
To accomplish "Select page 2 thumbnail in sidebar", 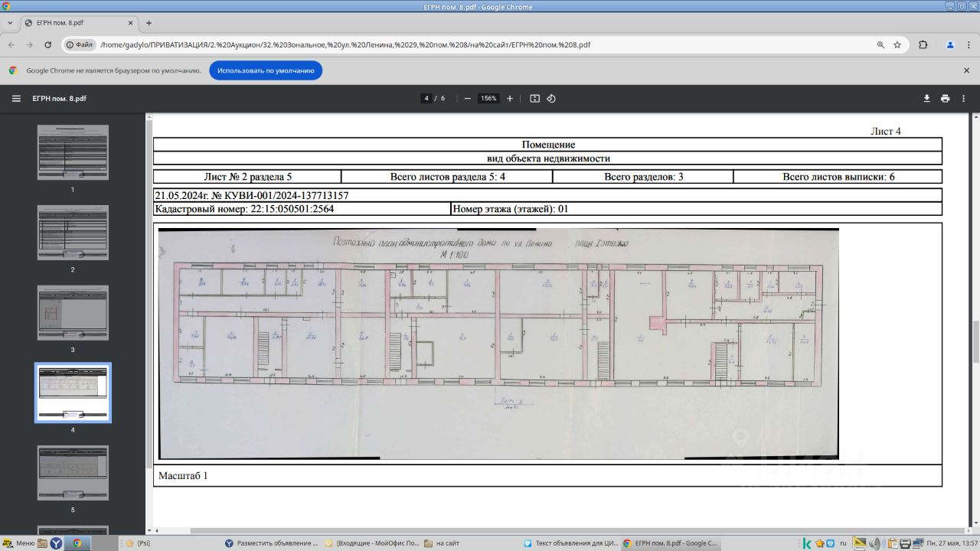I will click(73, 233).
